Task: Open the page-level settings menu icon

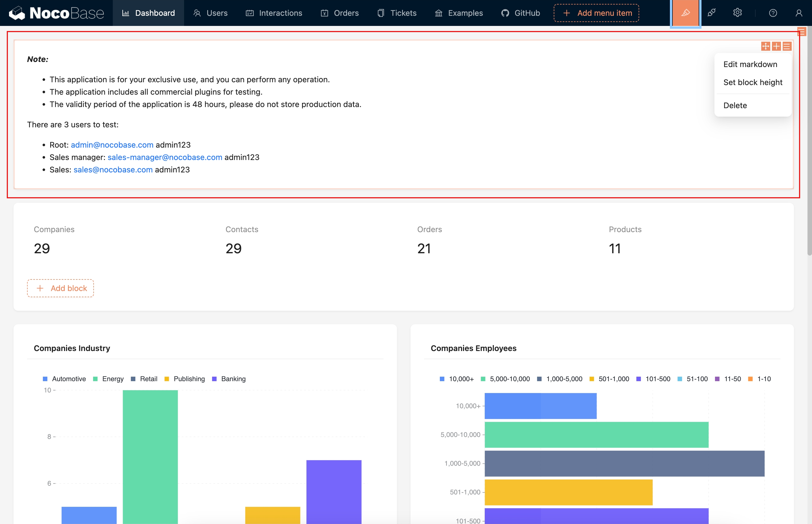Action: [x=802, y=32]
